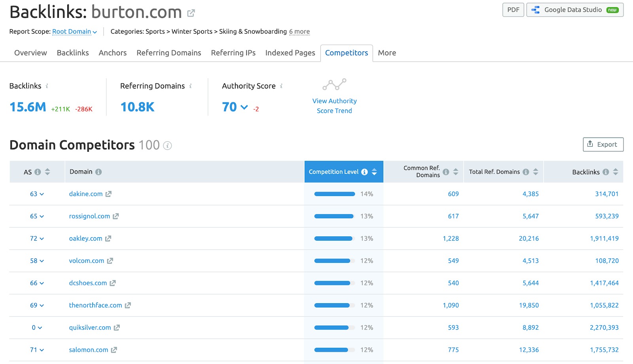This screenshot has height=364, width=633.
Task: Open burton.com external link icon in title
Action: (191, 13)
